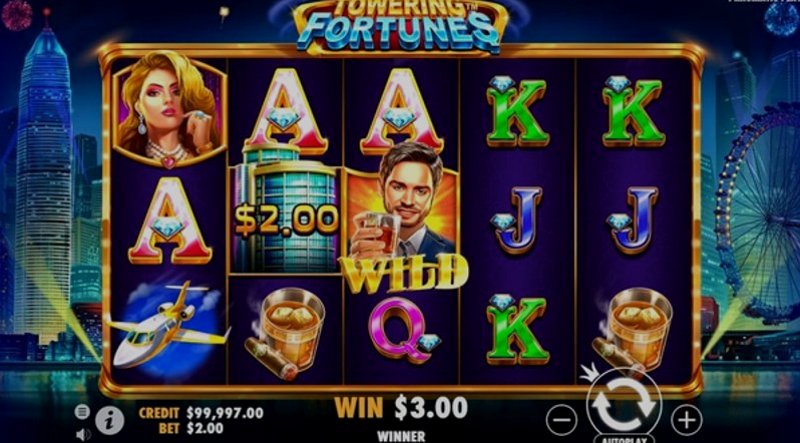This screenshot has width=800, height=443.
Task: Increase bet with the plus button
Action: (x=686, y=420)
